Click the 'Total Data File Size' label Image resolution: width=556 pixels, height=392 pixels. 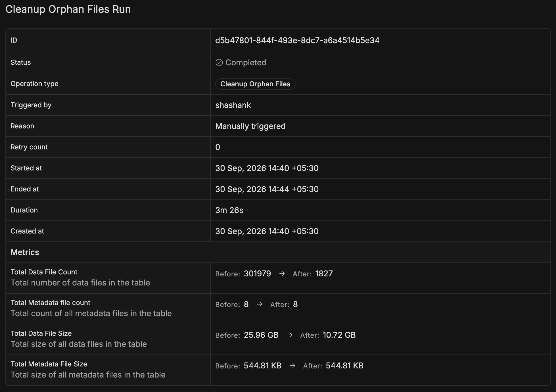tap(41, 333)
